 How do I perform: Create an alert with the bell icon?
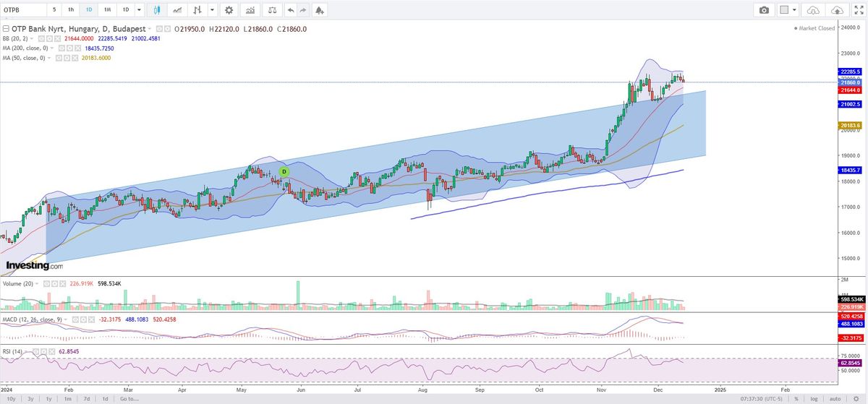click(x=320, y=10)
